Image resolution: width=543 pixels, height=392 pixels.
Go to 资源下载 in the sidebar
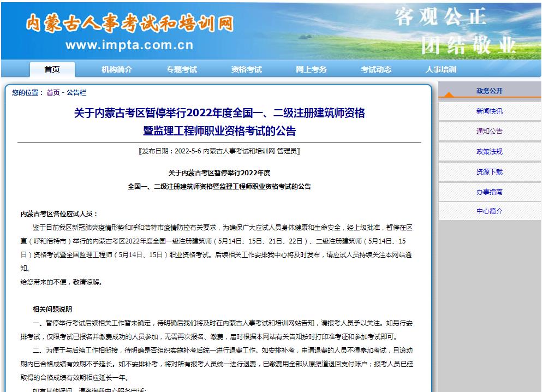pyautogui.click(x=489, y=172)
